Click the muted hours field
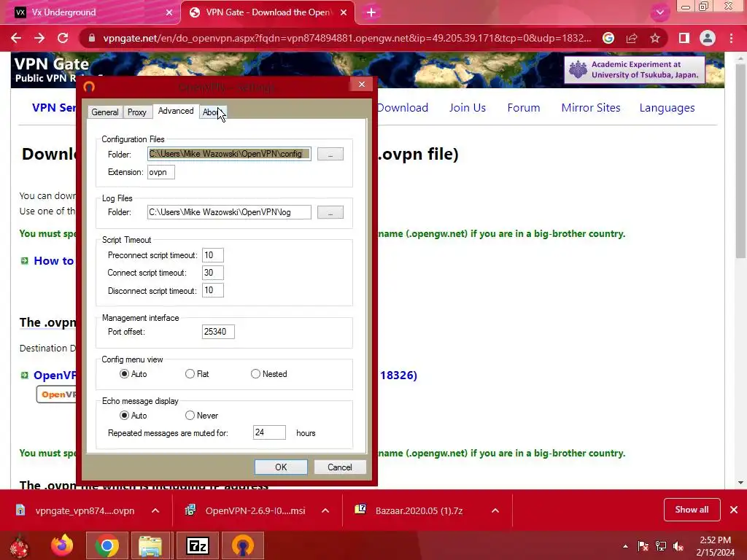 pyautogui.click(x=269, y=432)
